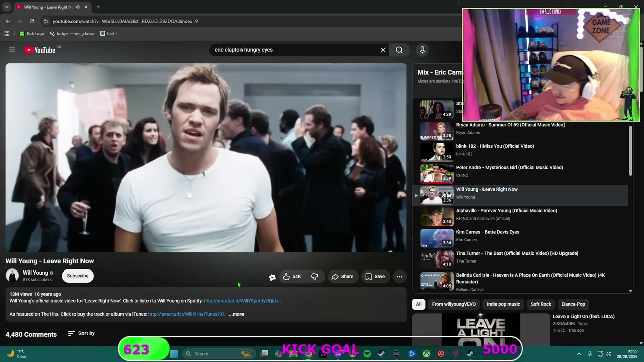Select the Dance-Pop chip
644x362 pixels.
573,304
